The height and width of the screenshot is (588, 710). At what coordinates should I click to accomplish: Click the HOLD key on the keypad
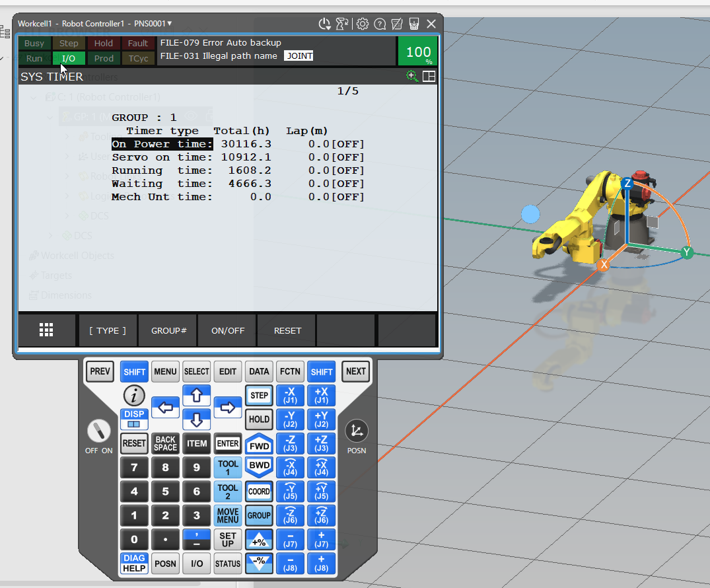[259, 419]
